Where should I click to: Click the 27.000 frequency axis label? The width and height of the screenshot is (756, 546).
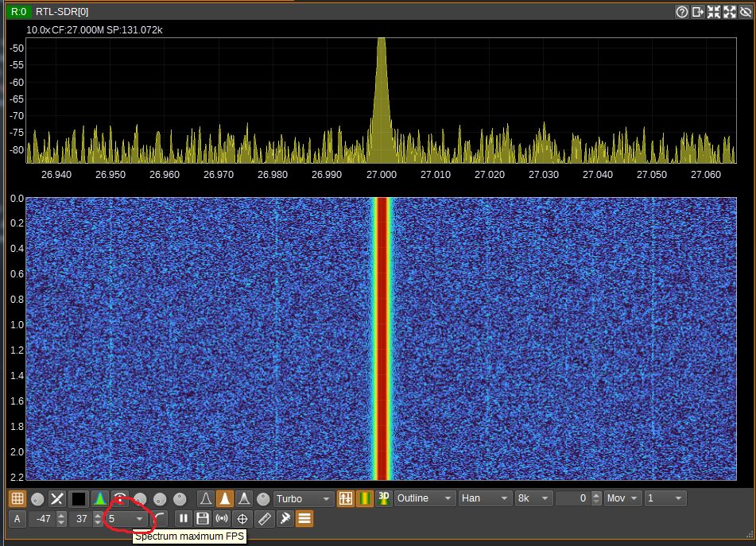(x=382, y=175)
